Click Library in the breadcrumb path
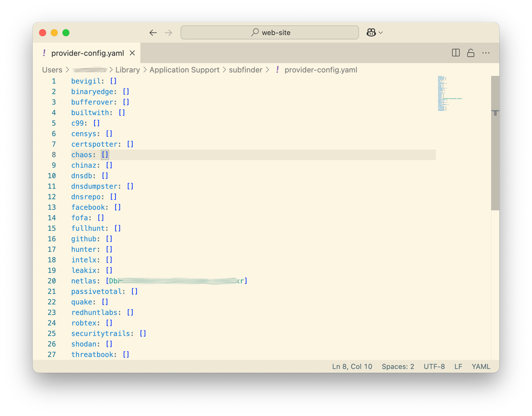The width and height of the screenshot is (532, 416). point(127,70)
